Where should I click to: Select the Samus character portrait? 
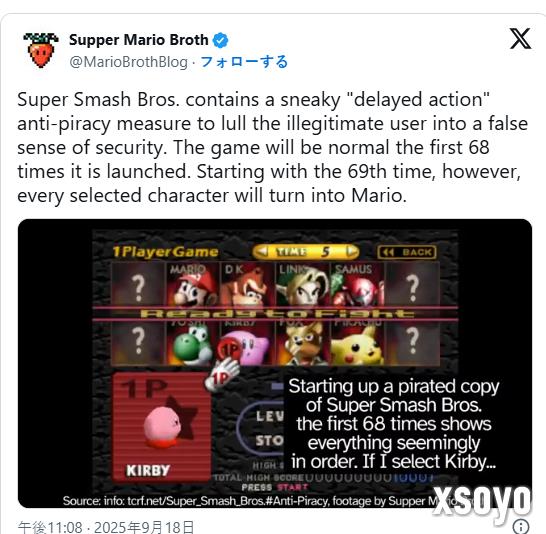pyautogui.click(x=358, y=284)
